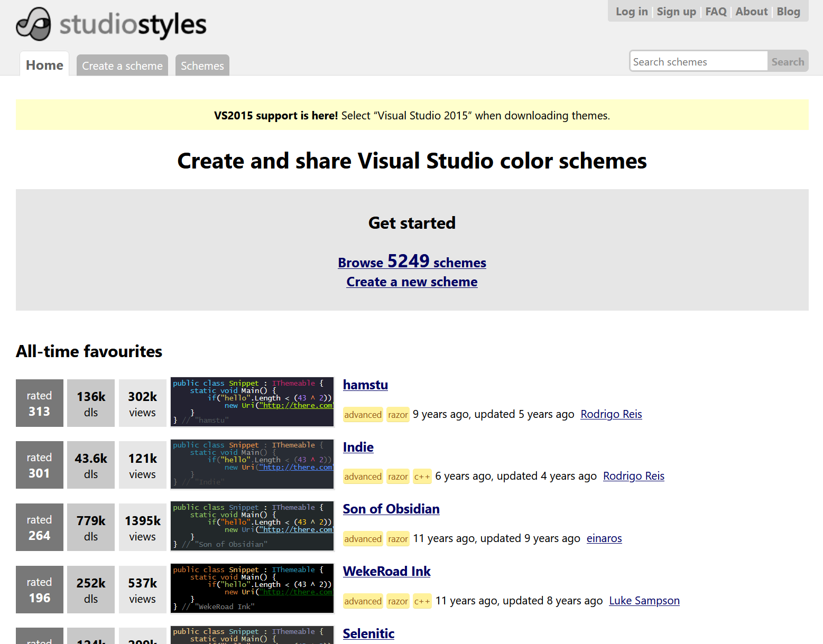Click the razor tag on WekeRoad Ink row

(398, 601)
